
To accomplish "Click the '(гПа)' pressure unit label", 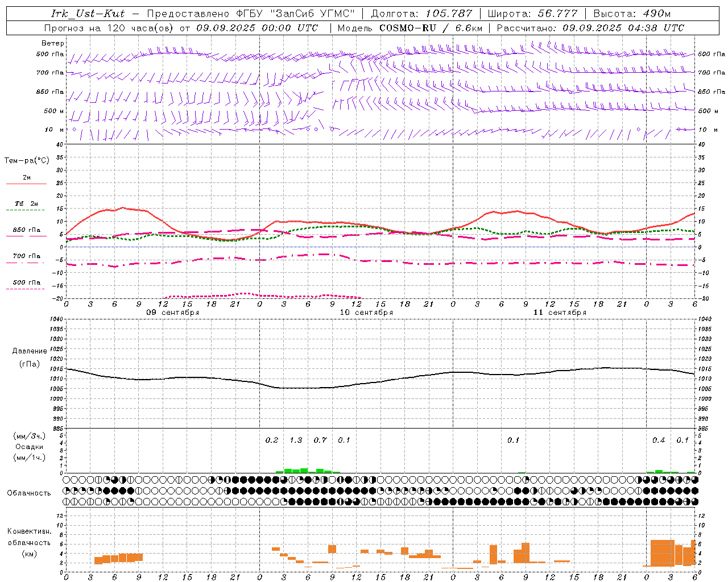I will (30, 364).
